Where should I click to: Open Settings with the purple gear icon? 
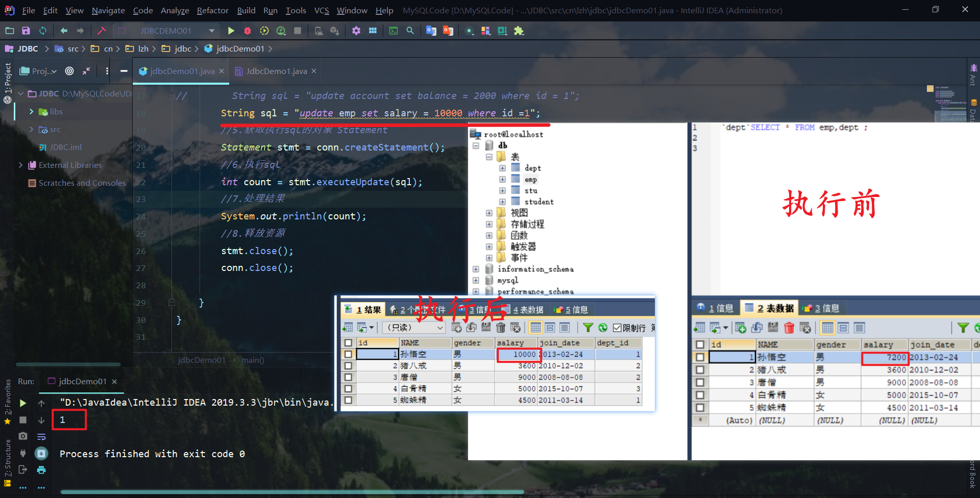356,31
